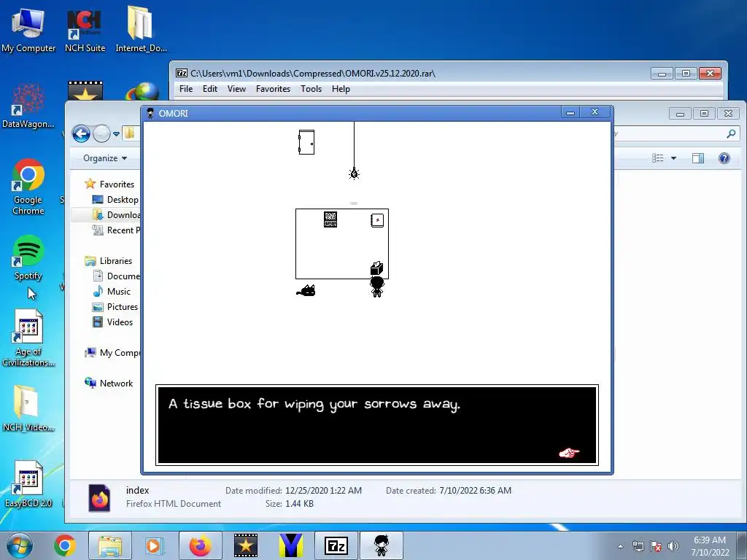The image size is (747, 560).
Task: Click the laptop sprite in OMORI room
Action: (x=330, y=219)
